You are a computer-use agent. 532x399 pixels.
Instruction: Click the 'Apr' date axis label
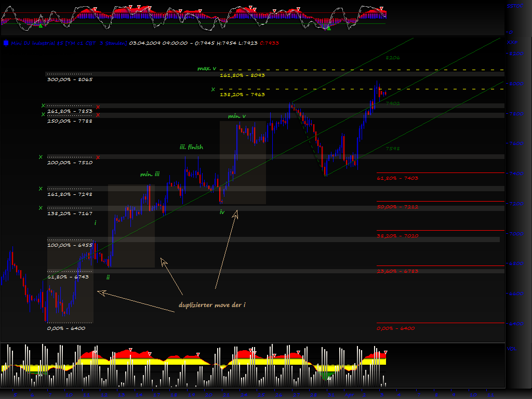click(x=349, y=395)
